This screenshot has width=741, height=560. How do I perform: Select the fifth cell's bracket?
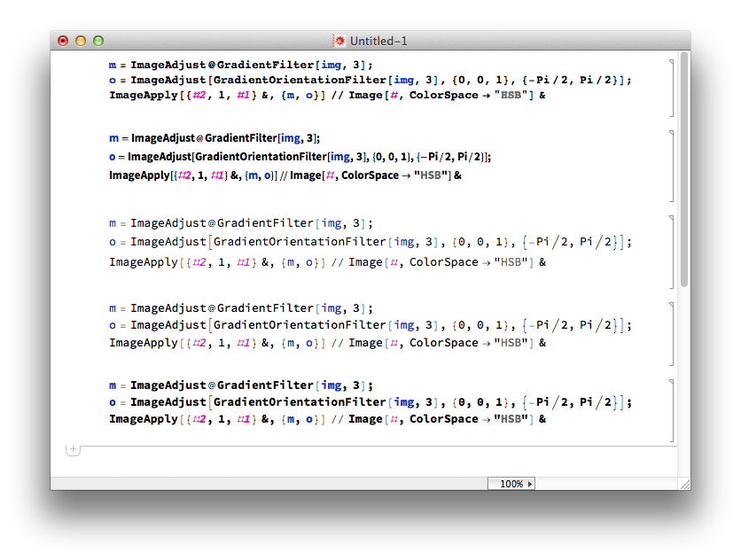coord(672,410)
